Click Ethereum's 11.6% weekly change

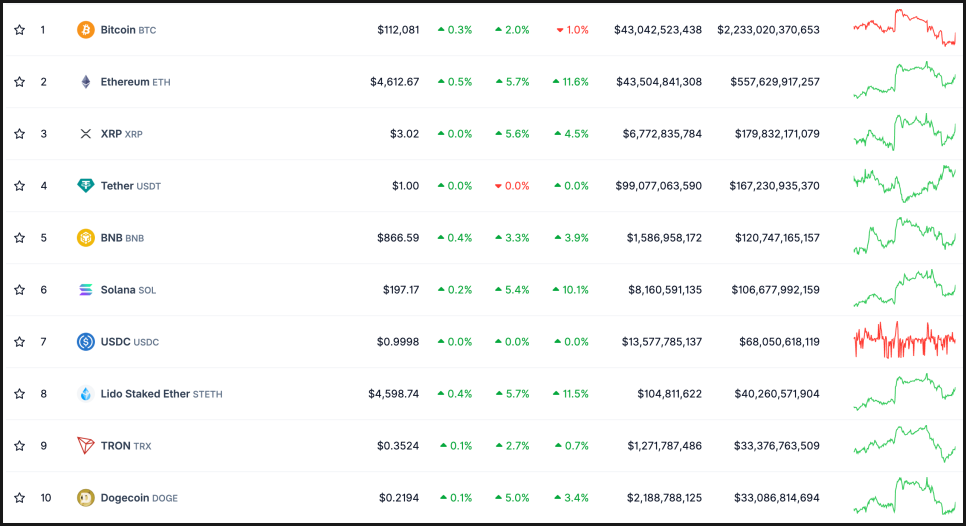[570, 81]
